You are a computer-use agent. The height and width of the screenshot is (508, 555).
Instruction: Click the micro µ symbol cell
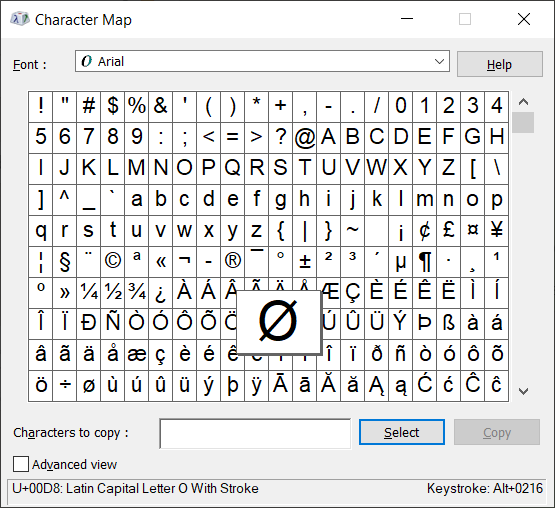[x=401, y=262]
